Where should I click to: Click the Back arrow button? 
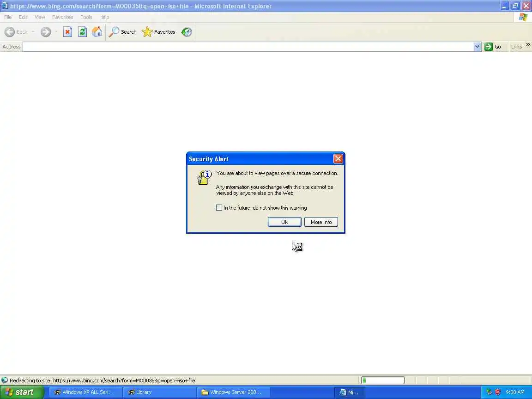click(16, 32)
